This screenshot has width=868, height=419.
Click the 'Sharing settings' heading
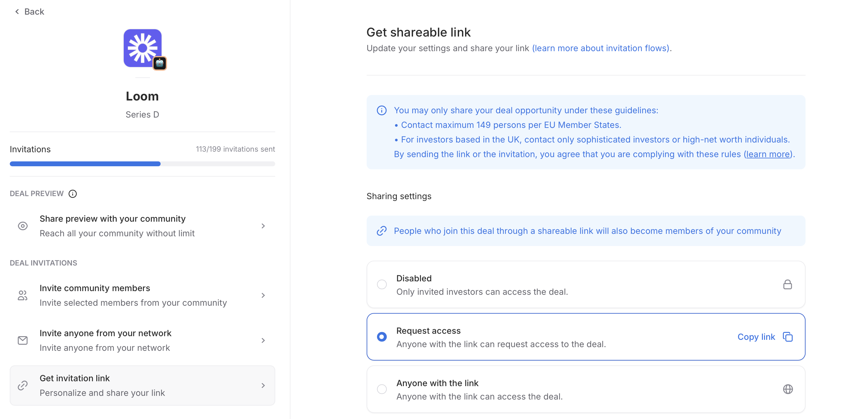pyautogui.click(x=399, y=196)
